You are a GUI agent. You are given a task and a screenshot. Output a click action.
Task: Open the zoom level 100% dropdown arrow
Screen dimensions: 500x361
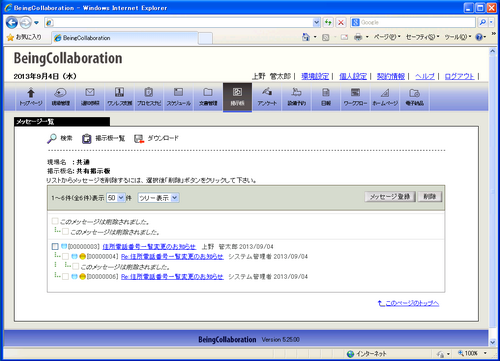(485, 353)
